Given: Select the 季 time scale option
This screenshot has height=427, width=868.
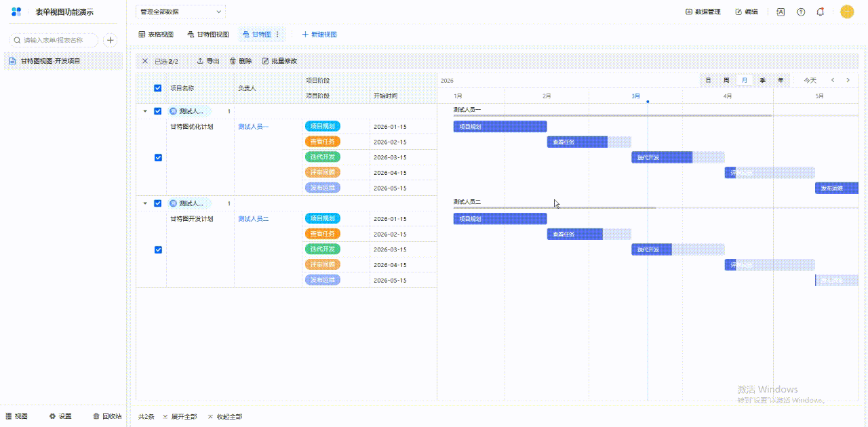Looking at the screenshot, I should click(x=763, y=80).
